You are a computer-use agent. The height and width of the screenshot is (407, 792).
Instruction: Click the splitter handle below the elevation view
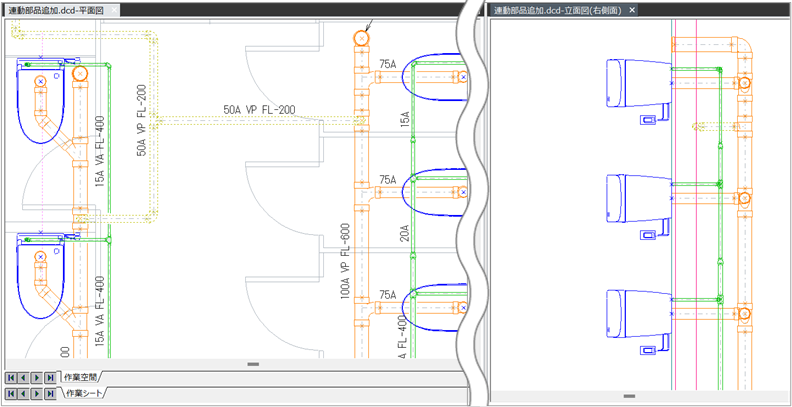pyautogui.click(x=629, y=396)
